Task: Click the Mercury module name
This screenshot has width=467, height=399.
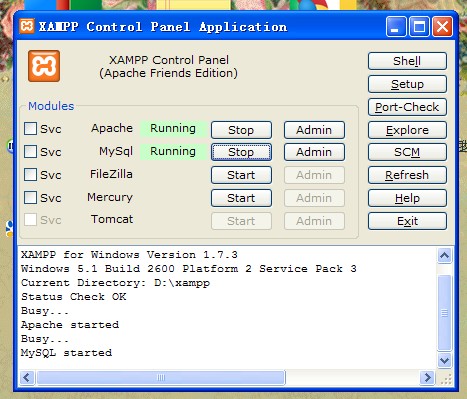Action: (x=110, y=197)
